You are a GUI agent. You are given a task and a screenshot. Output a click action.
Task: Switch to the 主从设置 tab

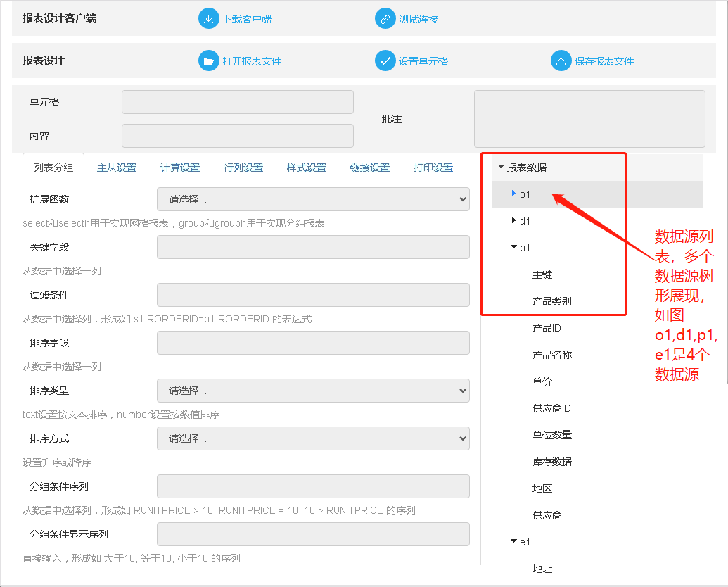click(x=117, y=168)
